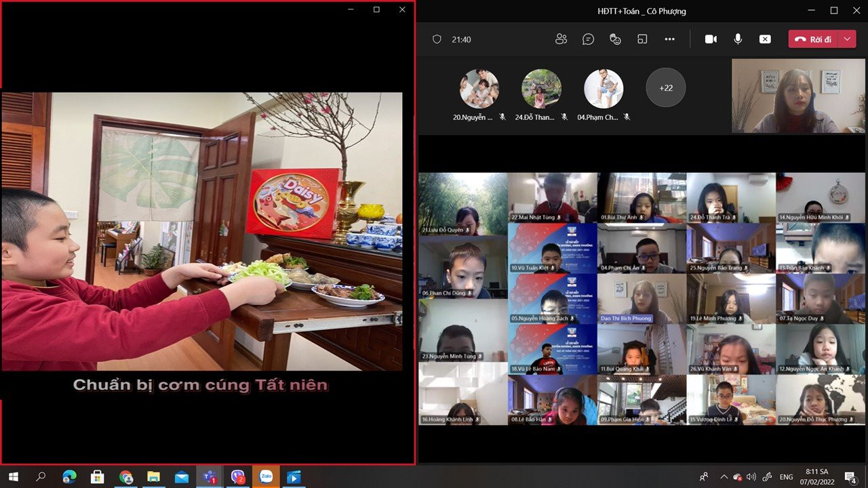Open the Rooms/pop-out view icon
868x488 pixels.
[x=642, y=39]
